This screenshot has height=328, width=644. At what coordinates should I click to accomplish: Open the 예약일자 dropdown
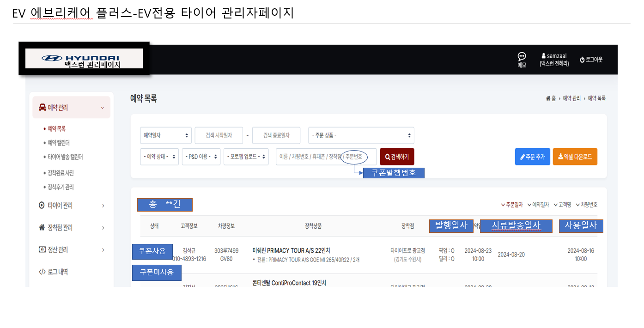tap(165, 135)
